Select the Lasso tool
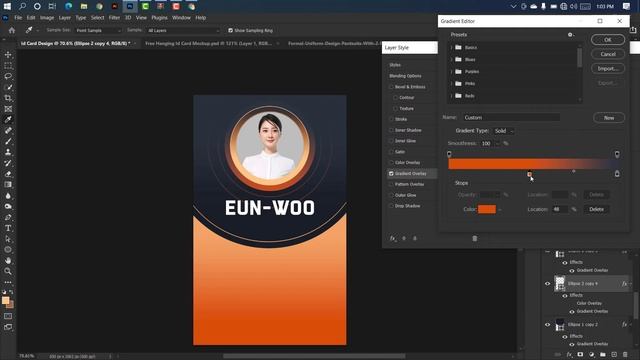640x360 pixels. click(x=8, y=76)
